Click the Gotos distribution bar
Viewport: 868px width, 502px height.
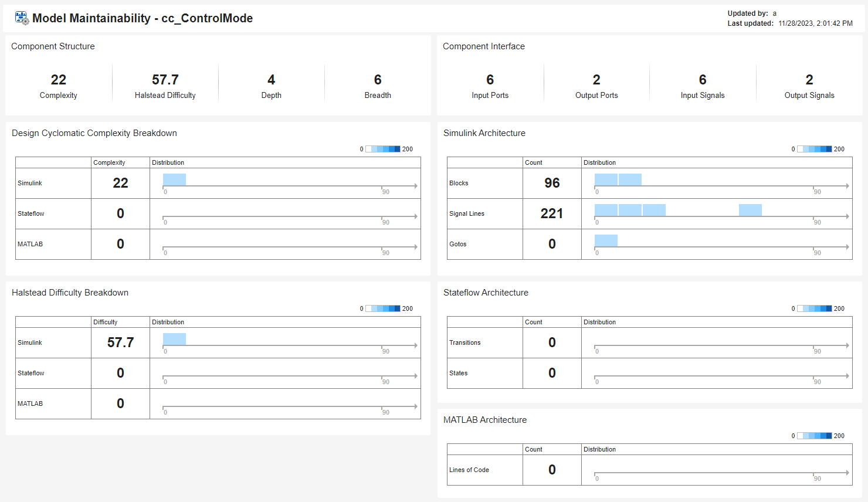click(606, 240)
